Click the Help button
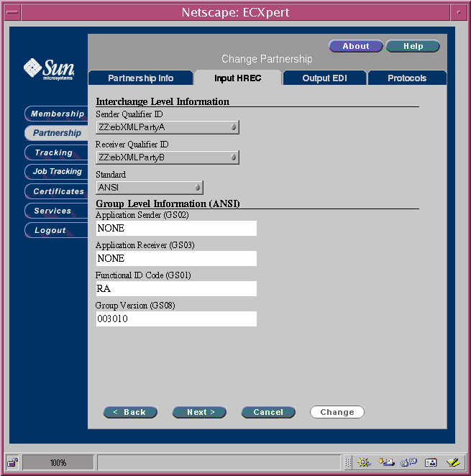This screenshot has height=476, width=471. [413, 46]
